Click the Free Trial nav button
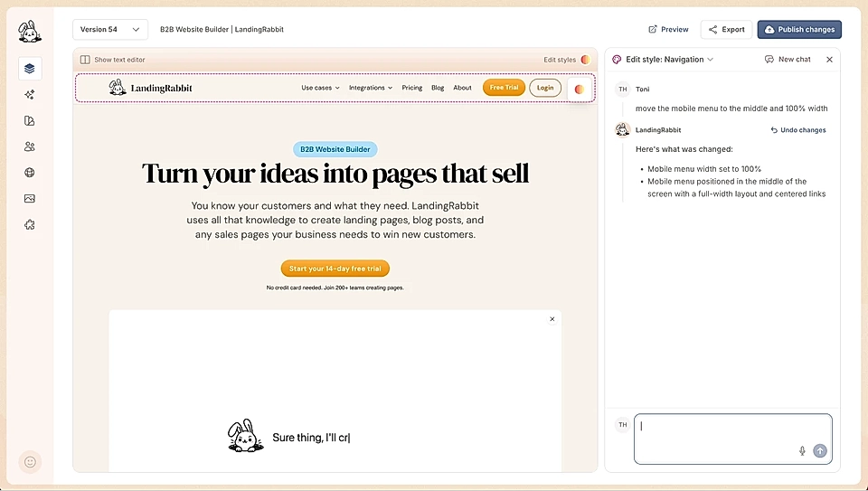The height and width of the screenshot is (491, 868). tap(504, 88)
